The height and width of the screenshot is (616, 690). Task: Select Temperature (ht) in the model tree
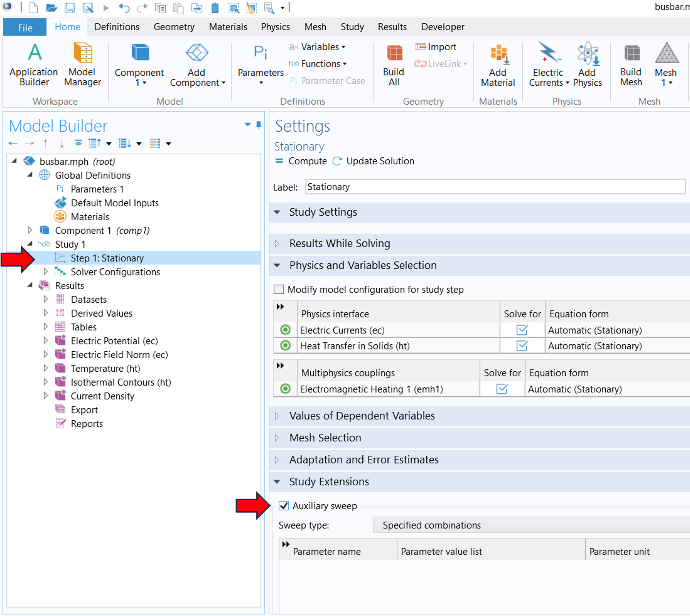[105, 368]
